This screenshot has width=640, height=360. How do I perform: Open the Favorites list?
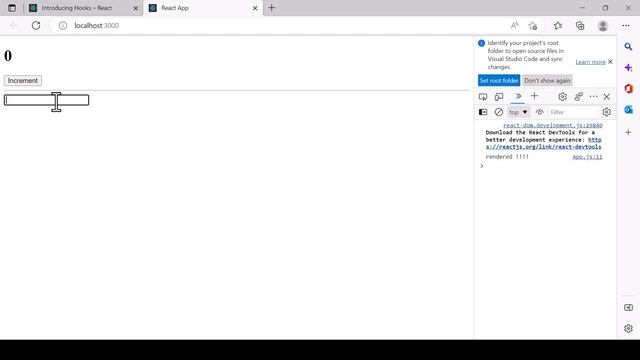click(558, 26)
